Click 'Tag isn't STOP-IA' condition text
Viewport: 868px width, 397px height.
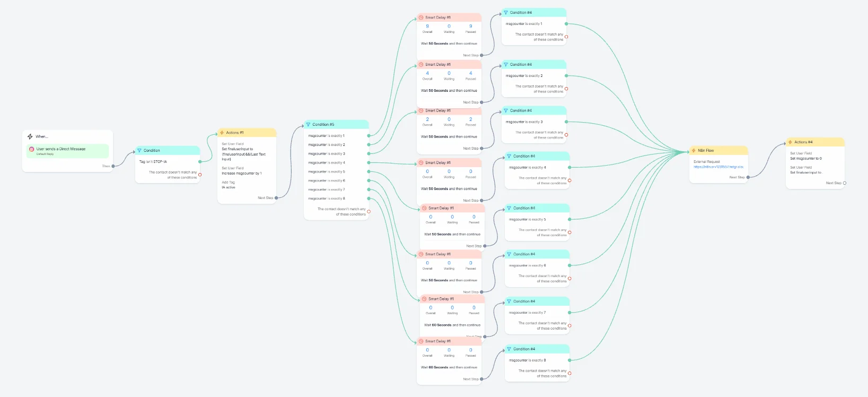tap(153, 162)
